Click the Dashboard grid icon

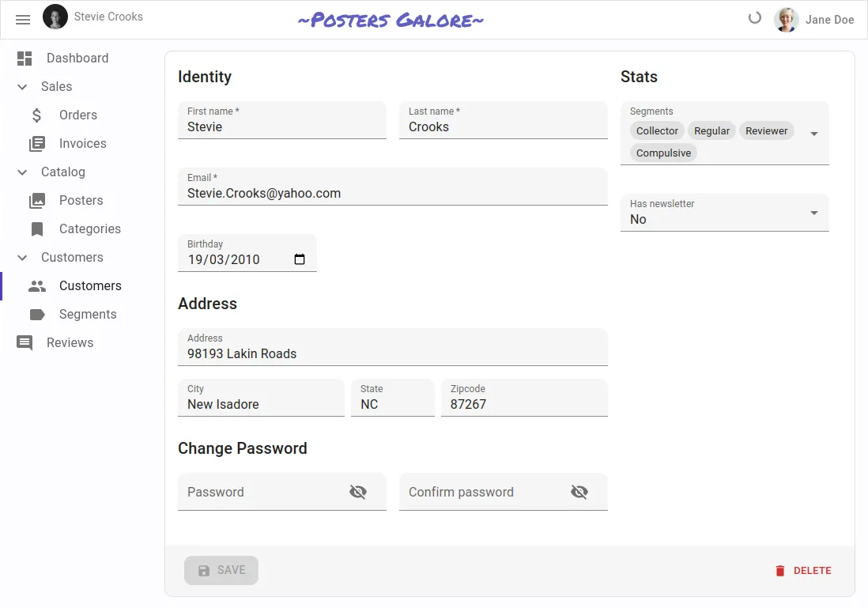tap(25, 59)
